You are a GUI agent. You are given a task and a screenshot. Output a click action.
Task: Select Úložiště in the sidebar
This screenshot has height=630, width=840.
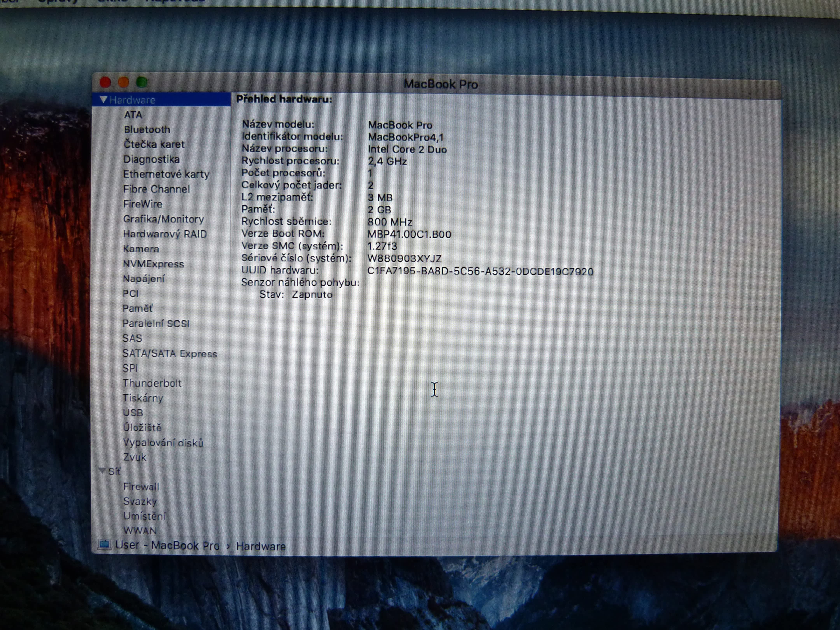pyautogui.click(x=142, y=428)
